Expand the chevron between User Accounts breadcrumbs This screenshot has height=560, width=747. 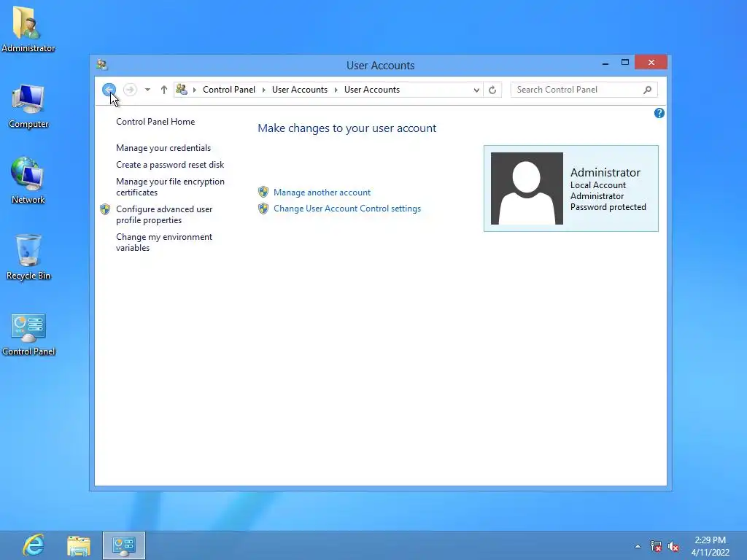click(x=336, y=90)
